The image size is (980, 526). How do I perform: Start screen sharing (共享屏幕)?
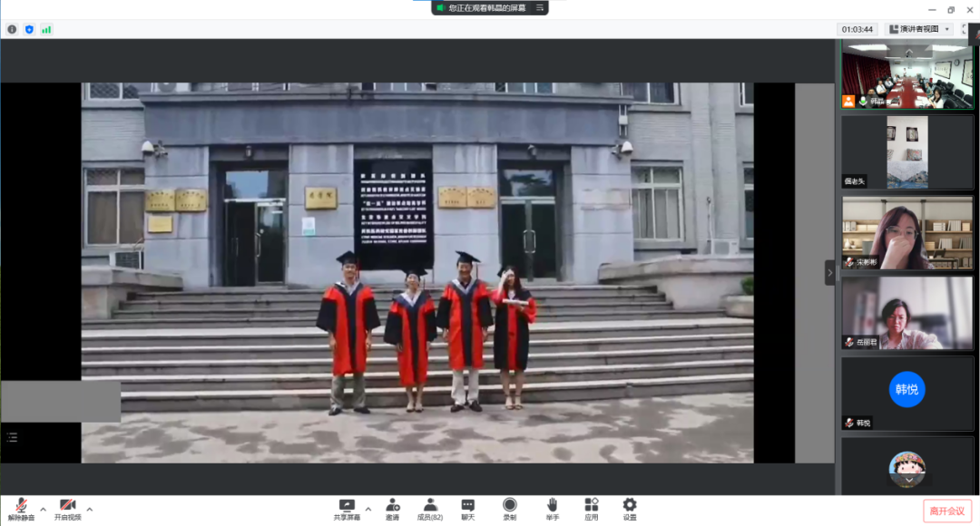[x=347, y=508]
